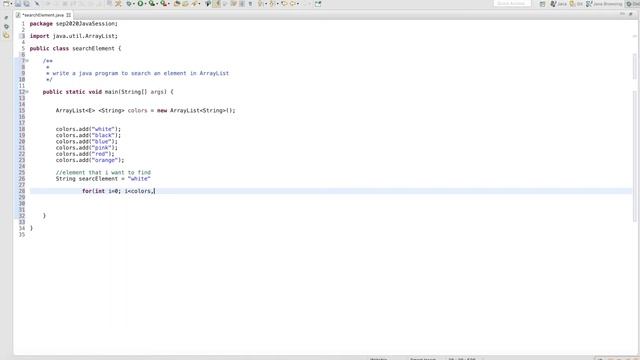640x360 pixels.
Task: Click the middle icon in left sidebar
Action: click(6, 27)
